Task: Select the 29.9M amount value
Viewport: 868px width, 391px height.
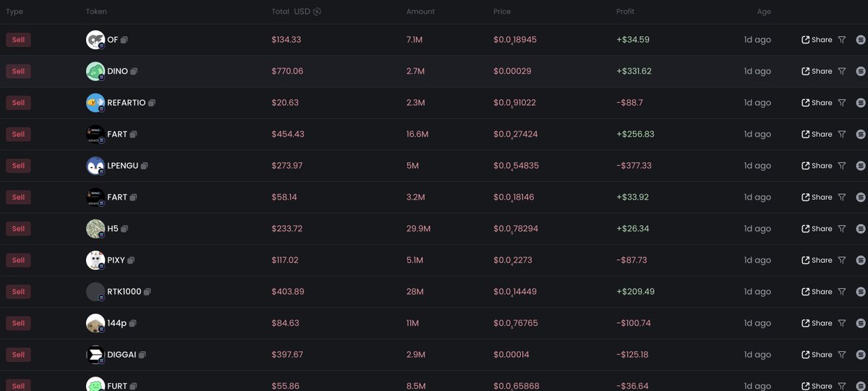Action: tap(419, 229)
